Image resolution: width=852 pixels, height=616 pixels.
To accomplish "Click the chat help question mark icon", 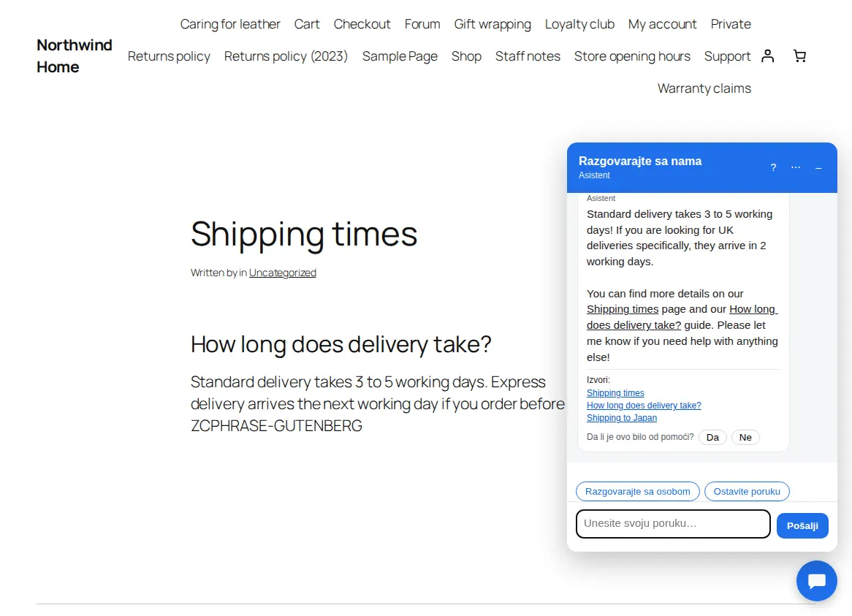I will tap(773, 167).
